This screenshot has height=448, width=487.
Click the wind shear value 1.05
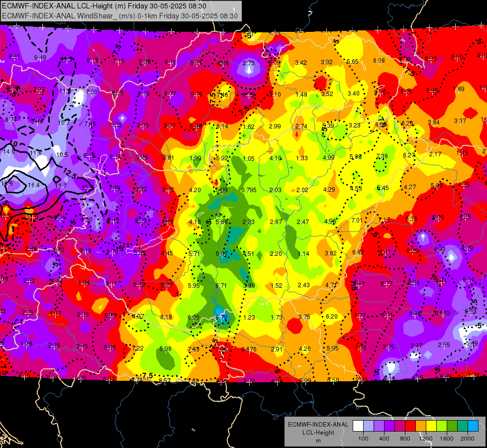click(249, 159)
